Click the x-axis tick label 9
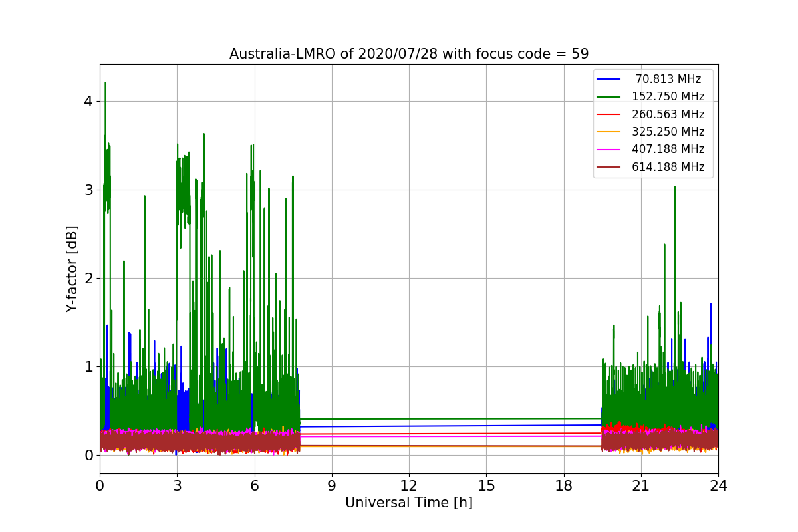The width and height of the screenshot is (798, 532). pyautogui.click(x=332, y=486)
